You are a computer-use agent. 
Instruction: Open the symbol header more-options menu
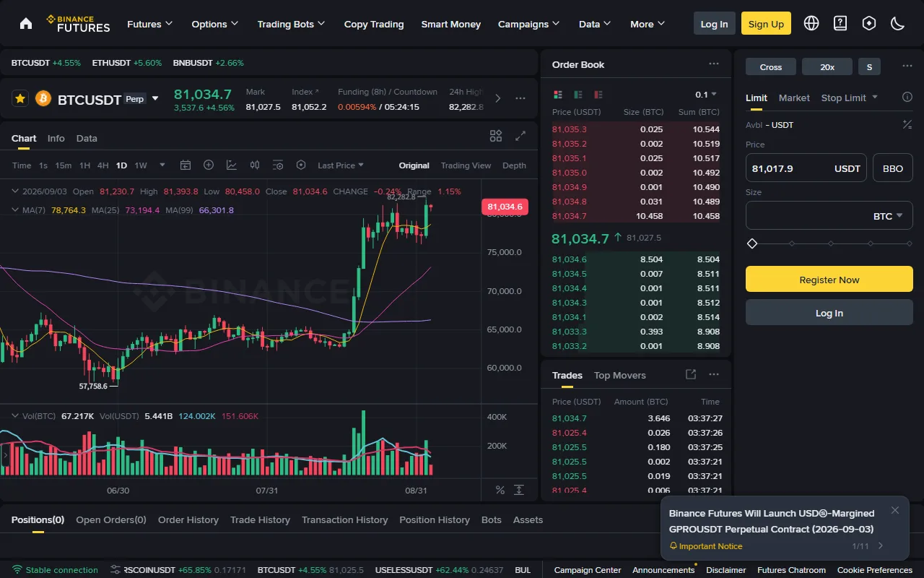coord(520,98)
